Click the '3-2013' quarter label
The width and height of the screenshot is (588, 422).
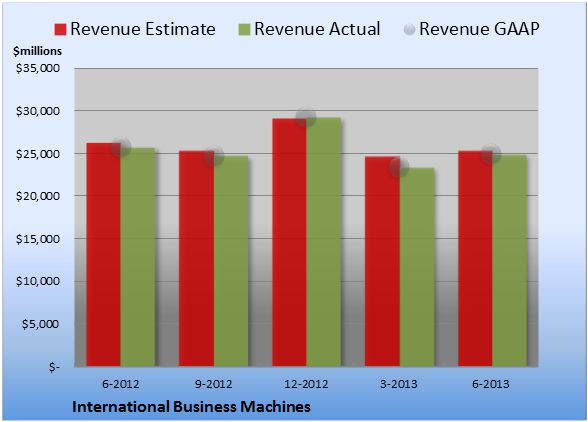[x=399, y=384]
